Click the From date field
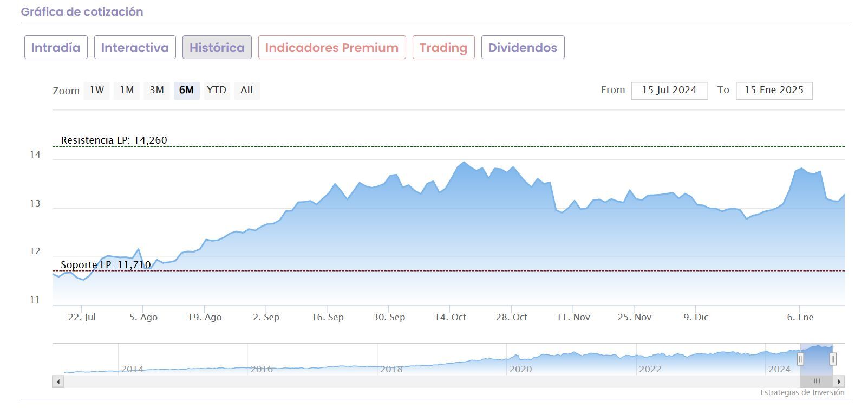 click(x=669, y=91)
